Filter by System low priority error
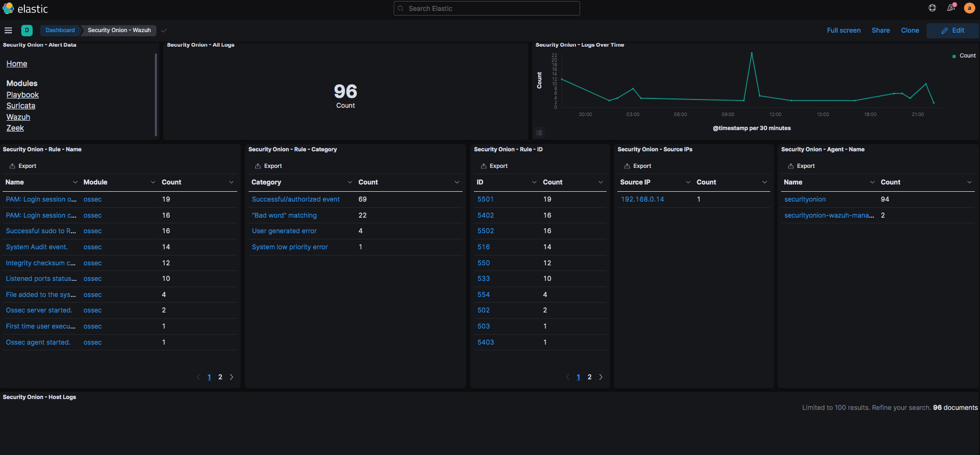Viewport: 980px width, 455px height. [x=290, y=247]
